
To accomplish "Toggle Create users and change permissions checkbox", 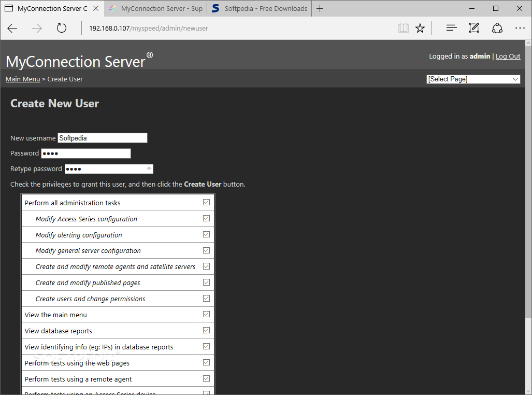I will (x=206, y=298).
